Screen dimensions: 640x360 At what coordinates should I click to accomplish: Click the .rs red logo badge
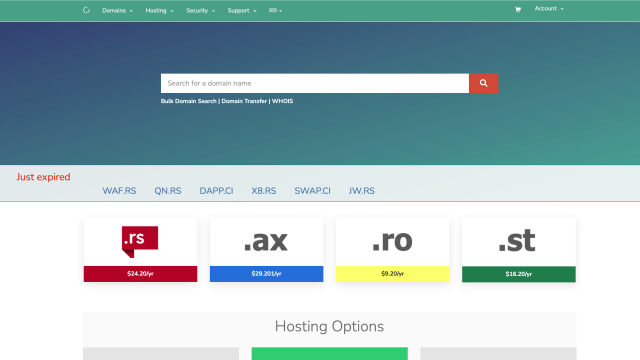[x=140, y=242]
